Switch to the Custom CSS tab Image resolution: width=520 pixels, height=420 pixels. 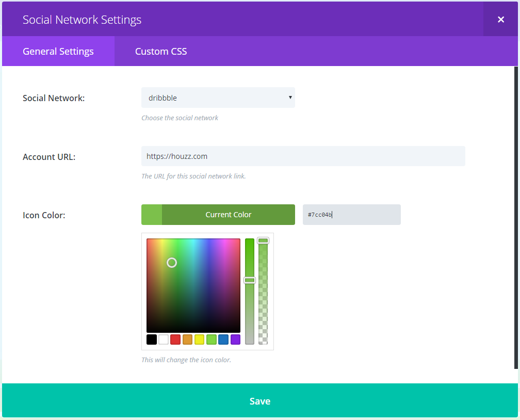coord(160,51)
